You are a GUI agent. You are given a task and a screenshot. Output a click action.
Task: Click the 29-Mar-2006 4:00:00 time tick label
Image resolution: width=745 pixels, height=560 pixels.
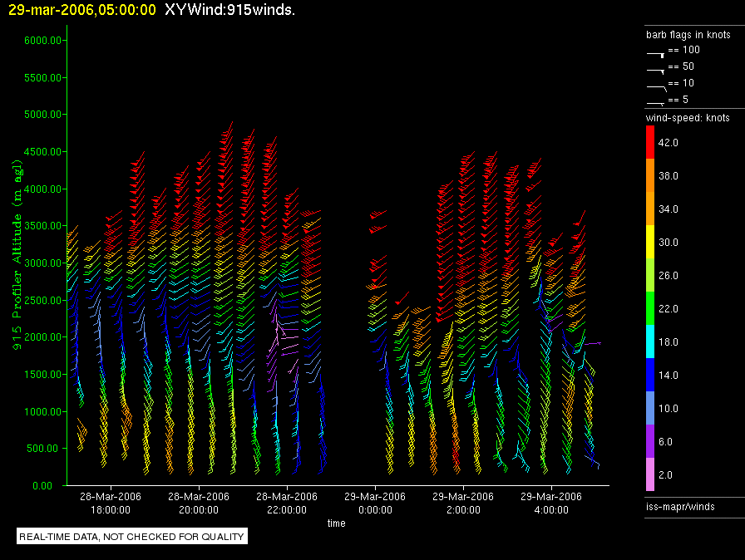pos(551,503)
